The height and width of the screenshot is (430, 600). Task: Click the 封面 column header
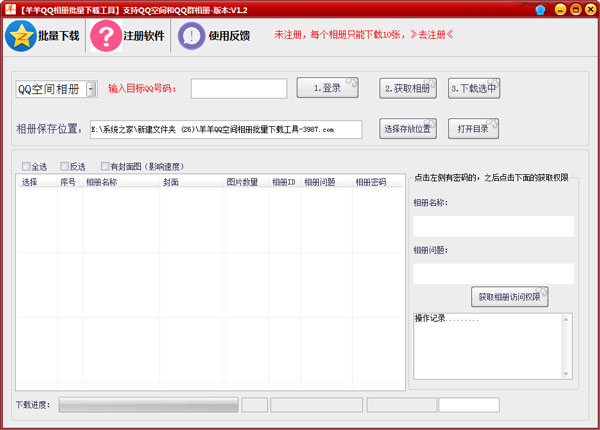coord(192,182)
